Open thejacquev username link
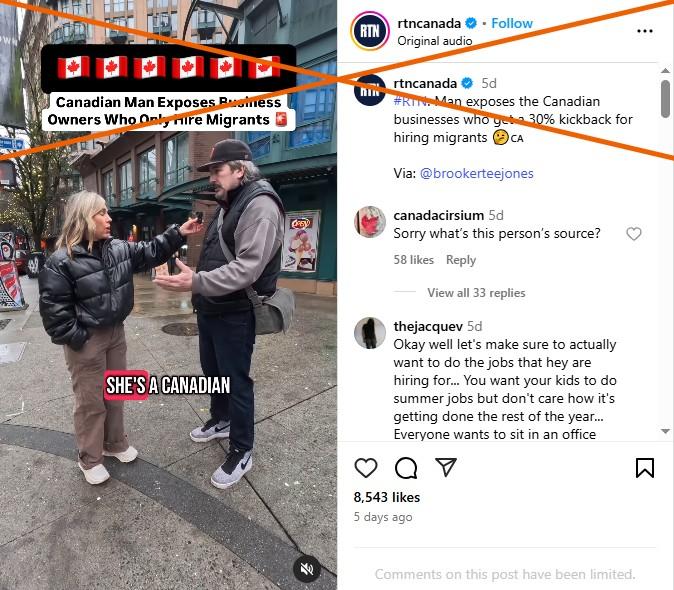 (x=428, y=326)
